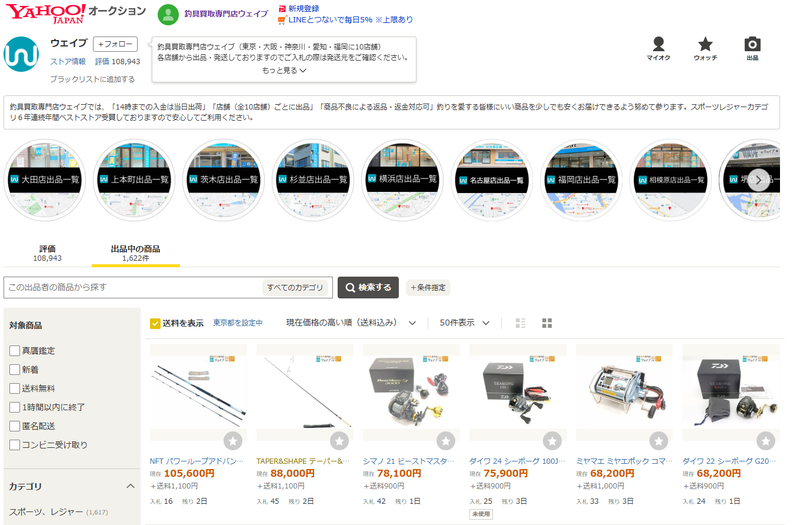The image size is (800, 525).
Task: Open the LINEとつないで毎日5% promo link
Action: point(351,20)
